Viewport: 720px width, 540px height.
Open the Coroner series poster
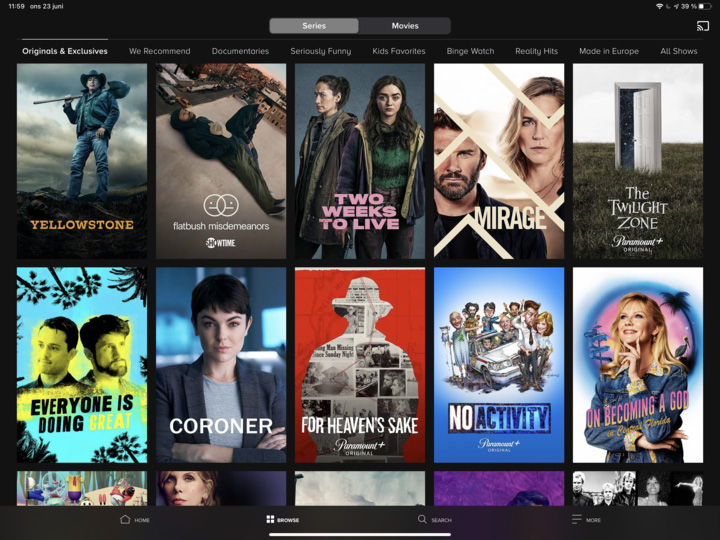point(221,365)
